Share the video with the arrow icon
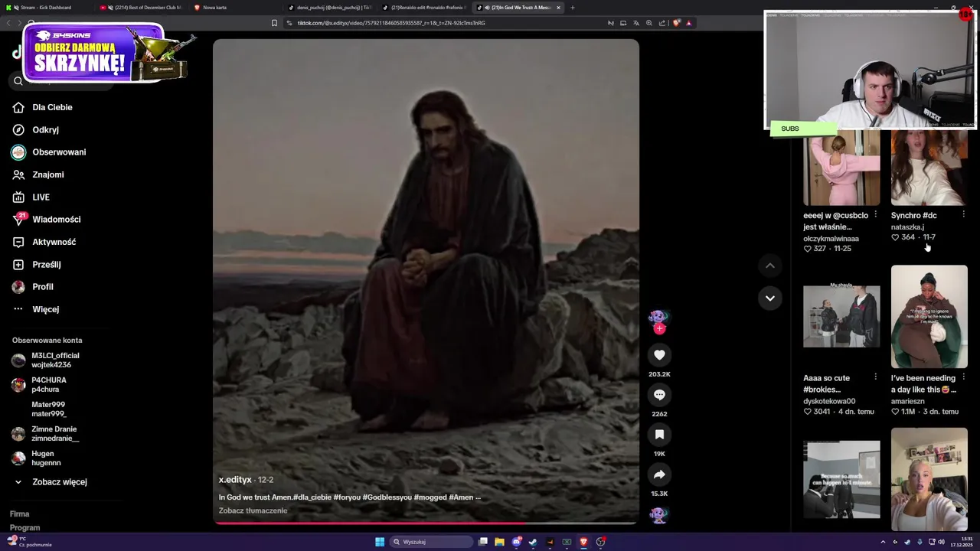This screenshot has height=551, width=980. (659, 474)
